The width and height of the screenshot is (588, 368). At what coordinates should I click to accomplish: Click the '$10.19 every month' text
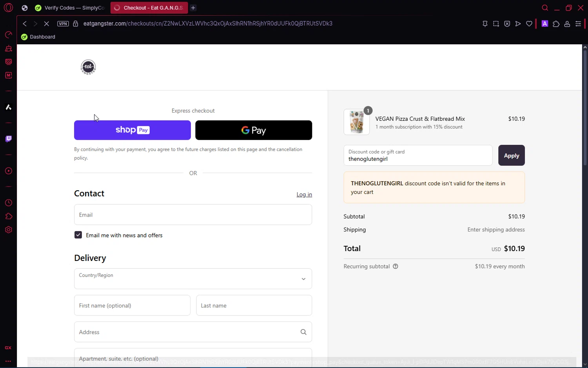[x=500, y=266]
